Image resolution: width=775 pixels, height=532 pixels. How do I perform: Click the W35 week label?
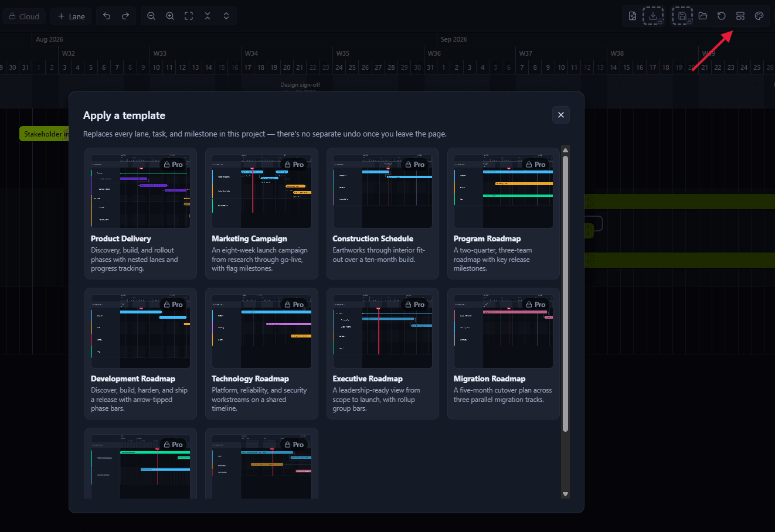343,53
